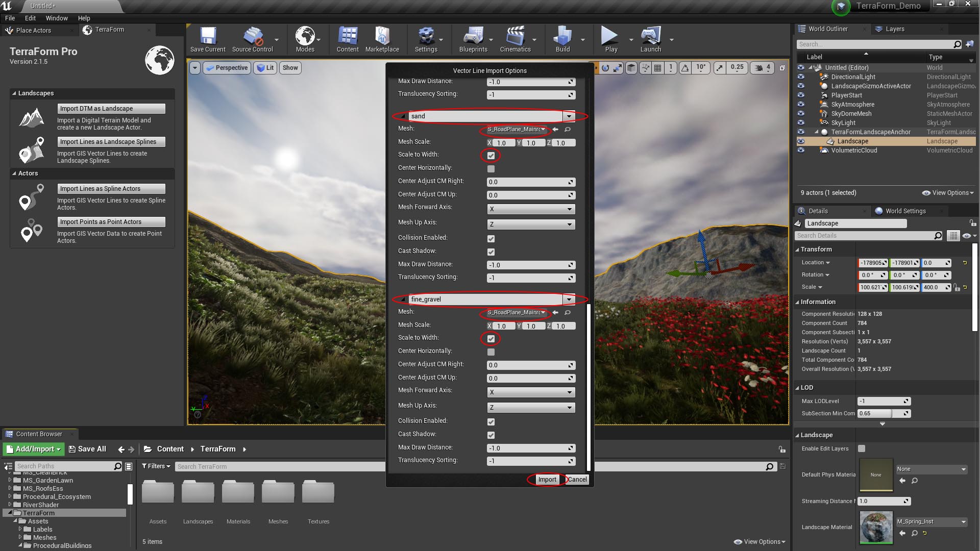Image resolution: width=980 pixels, height=551 pixels.
Task: Collapse the Transform section in Details
Action: (797, 249)
